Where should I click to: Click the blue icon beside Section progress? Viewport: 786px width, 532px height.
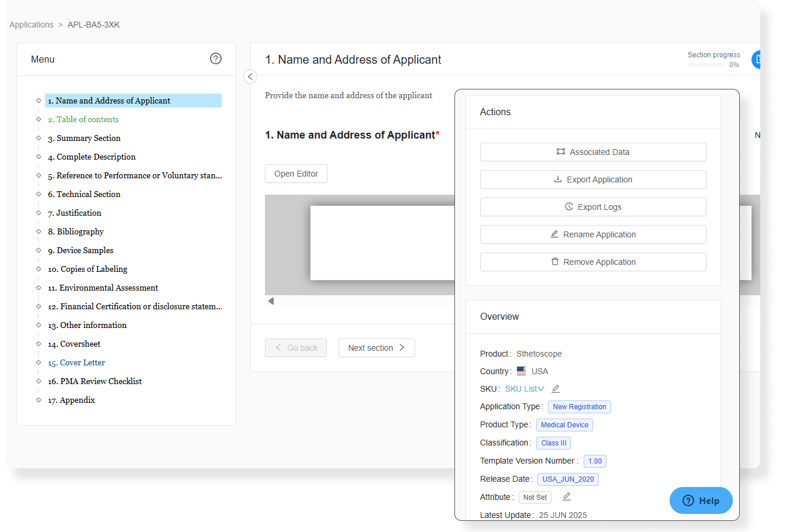(x=756, y=60)
